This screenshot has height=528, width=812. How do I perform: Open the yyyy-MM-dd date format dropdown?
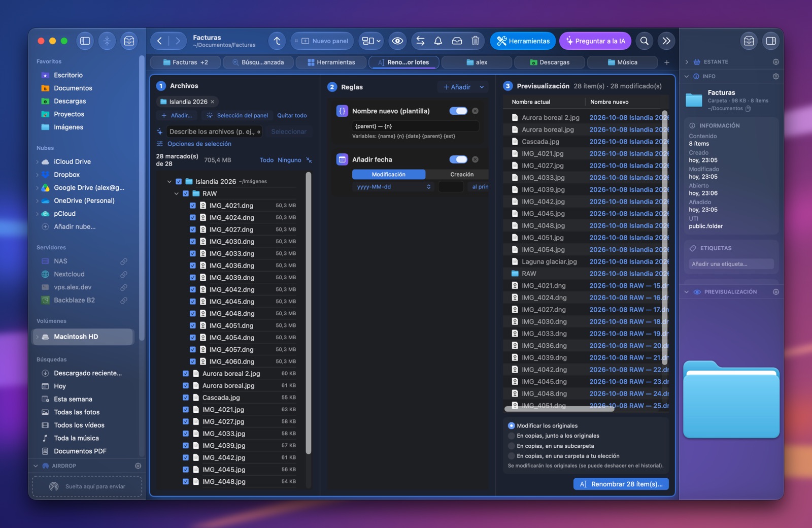click(x=393, y=187)
